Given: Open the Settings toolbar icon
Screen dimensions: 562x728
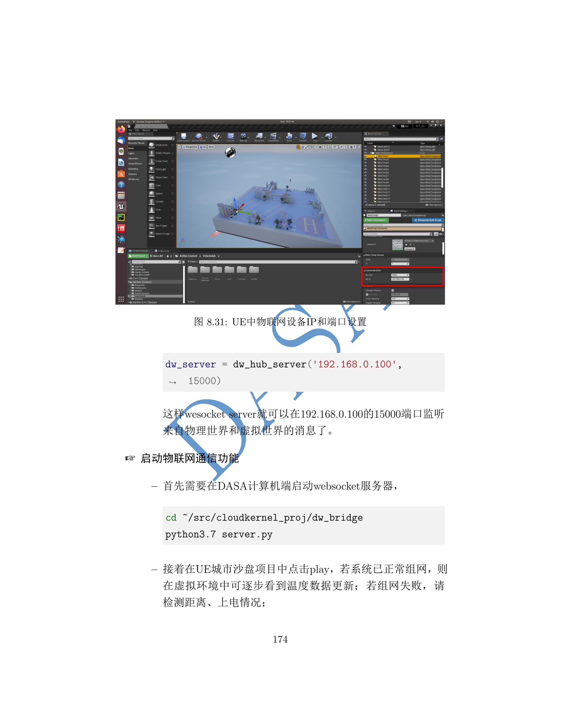Looking at the screenshot, I should (244, 136).
